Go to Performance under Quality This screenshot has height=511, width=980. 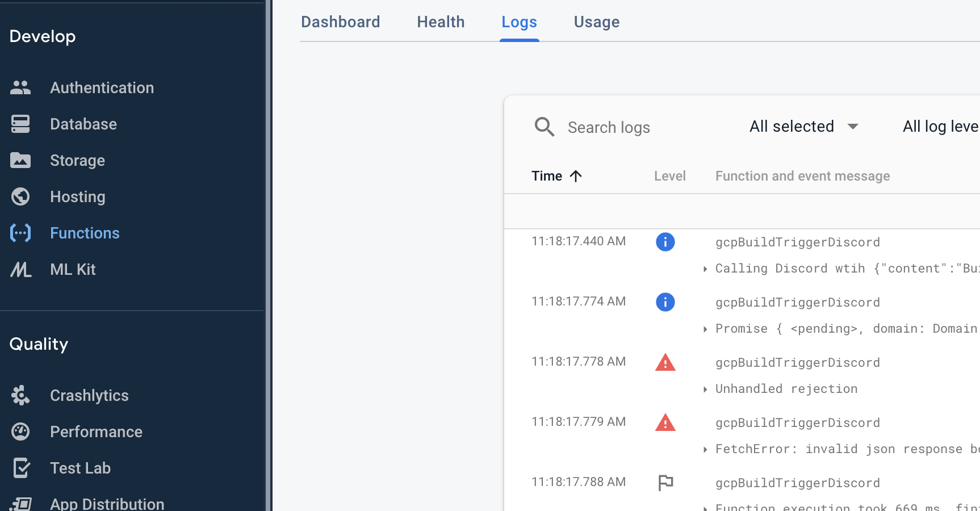coord(96,432)
